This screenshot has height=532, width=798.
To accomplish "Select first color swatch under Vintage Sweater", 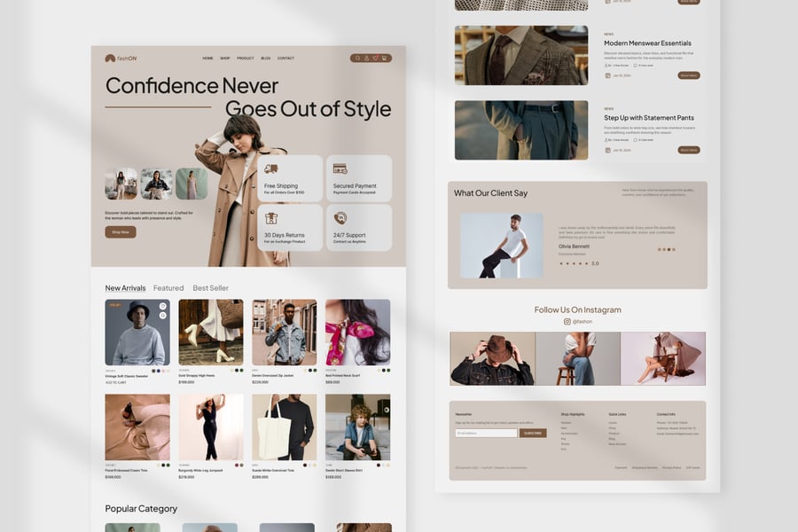I will [153, 371].
